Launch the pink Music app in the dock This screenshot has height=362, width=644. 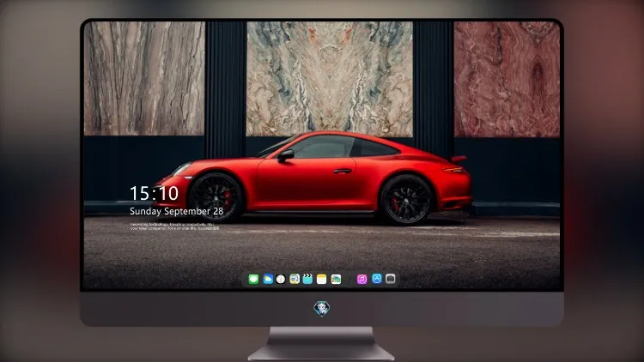pyautogui.click(x=361, y=279)
